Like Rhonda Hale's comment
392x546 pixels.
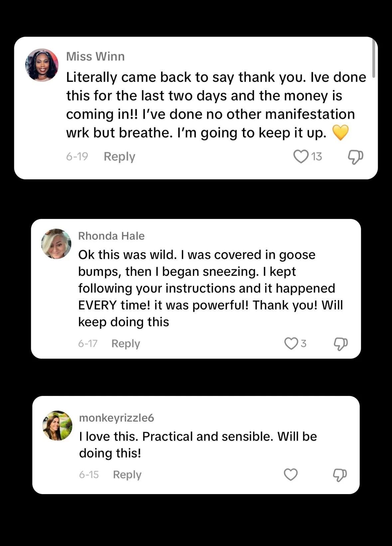[x=291, y=343]
